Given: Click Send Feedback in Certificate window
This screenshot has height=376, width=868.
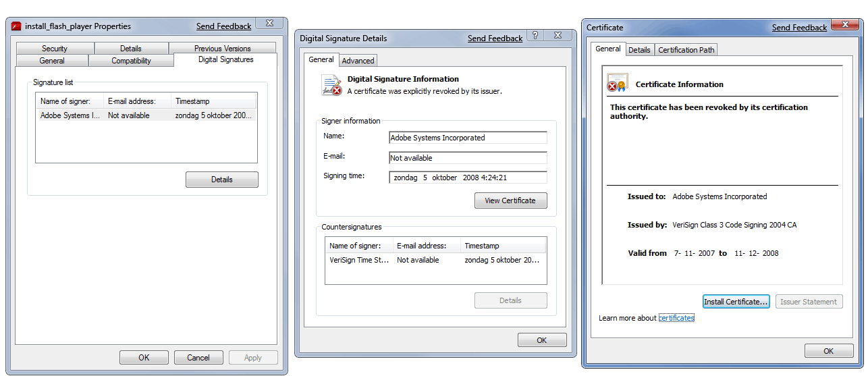Looking at the screenshot, I should (800, 28).
